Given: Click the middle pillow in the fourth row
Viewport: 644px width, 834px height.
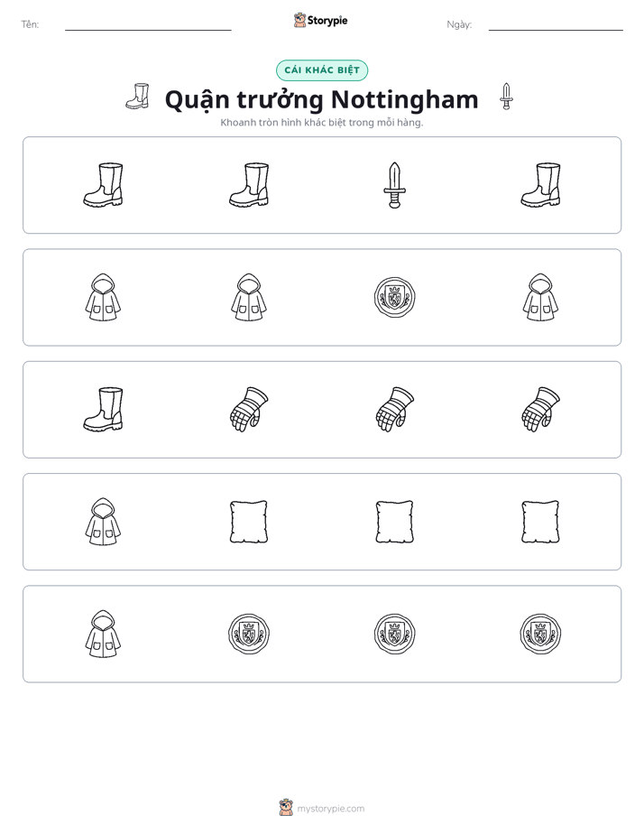Looking at the screenshot, I should (x=394, y=522).
